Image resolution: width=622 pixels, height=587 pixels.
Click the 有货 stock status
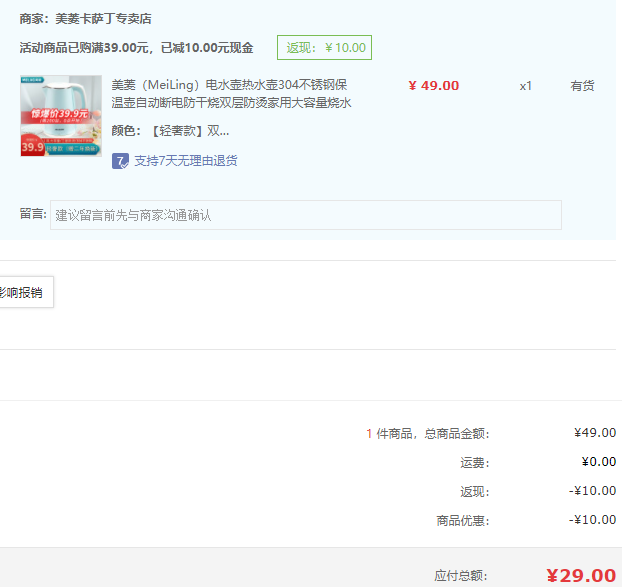582,86
